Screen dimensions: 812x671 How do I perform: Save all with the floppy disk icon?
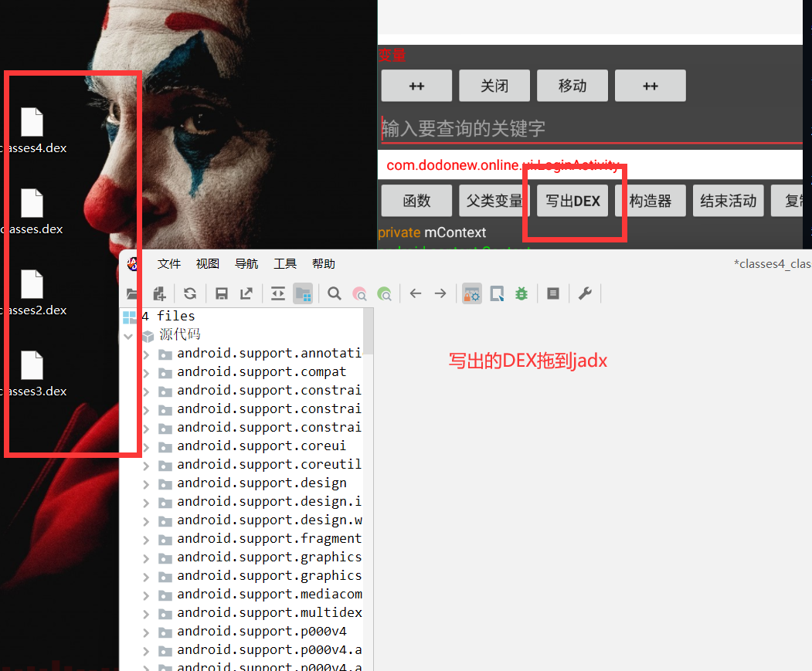(x=222, y=293)
